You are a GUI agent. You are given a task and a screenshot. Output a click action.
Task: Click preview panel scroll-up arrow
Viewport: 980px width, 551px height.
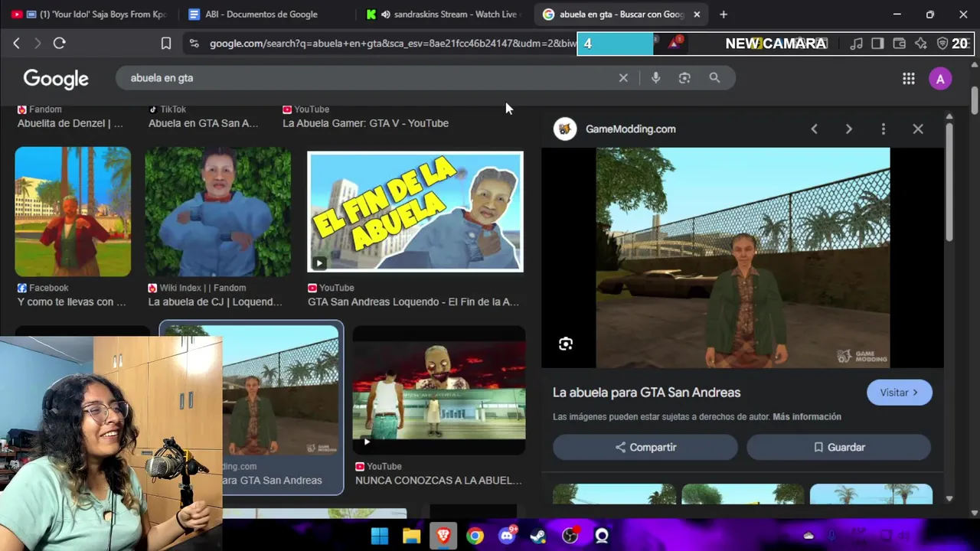[949, 116]
